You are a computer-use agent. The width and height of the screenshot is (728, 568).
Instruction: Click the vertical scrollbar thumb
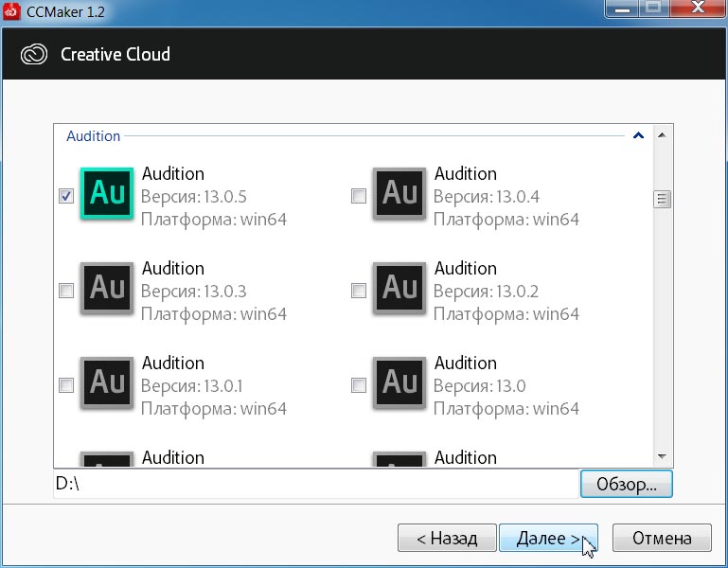point(662,199)
